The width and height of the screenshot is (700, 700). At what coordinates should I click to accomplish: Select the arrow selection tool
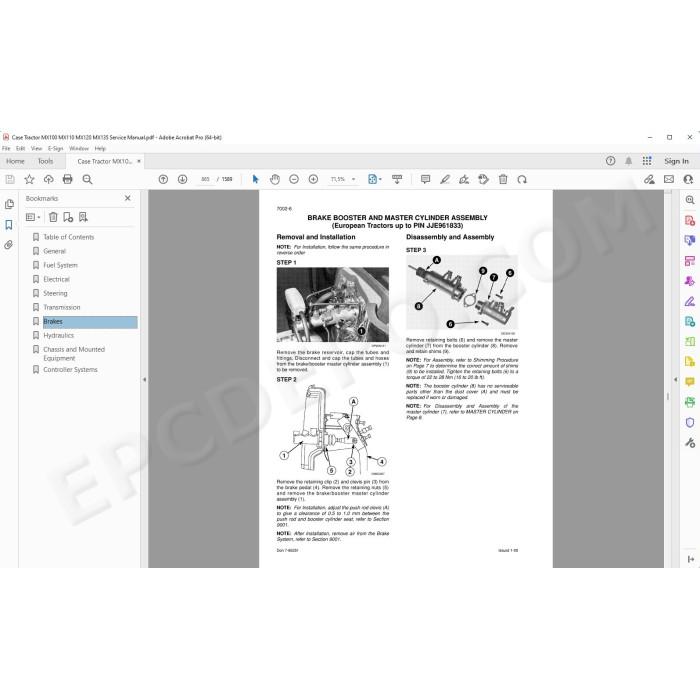tap(255, 179)
